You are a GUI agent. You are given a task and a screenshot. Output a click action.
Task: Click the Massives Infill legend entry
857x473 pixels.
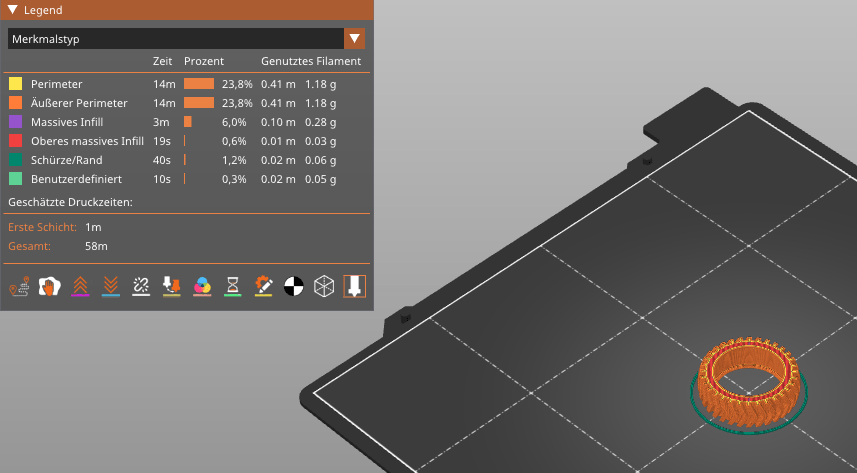(70, 122)
